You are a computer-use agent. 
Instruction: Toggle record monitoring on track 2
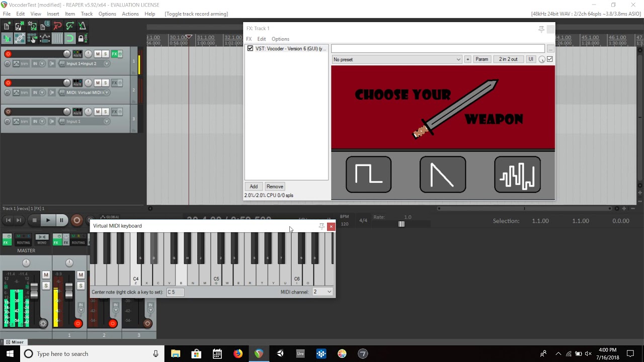51,93
